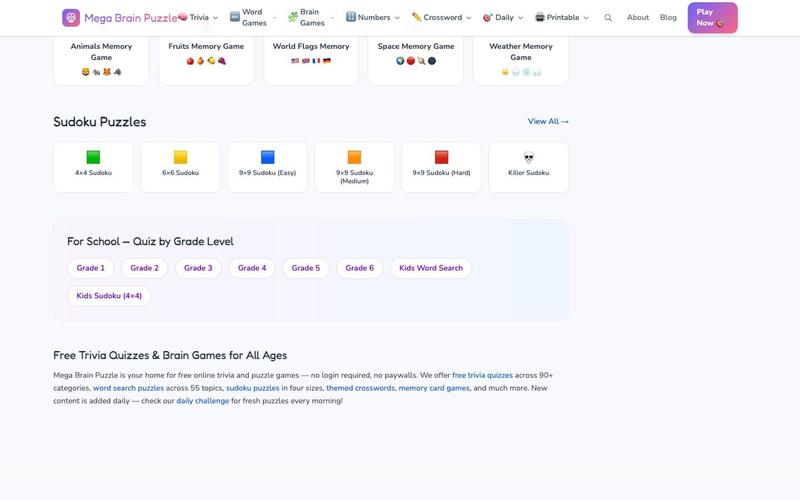Viewport: 800px width, 500px height.
Task: Click the World Flags Memory title
Action: pyautogui.click(x=311, y=46)
